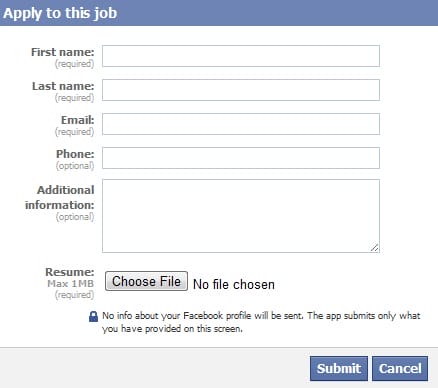Click the blue padlock privacy icon

point(93,316)
